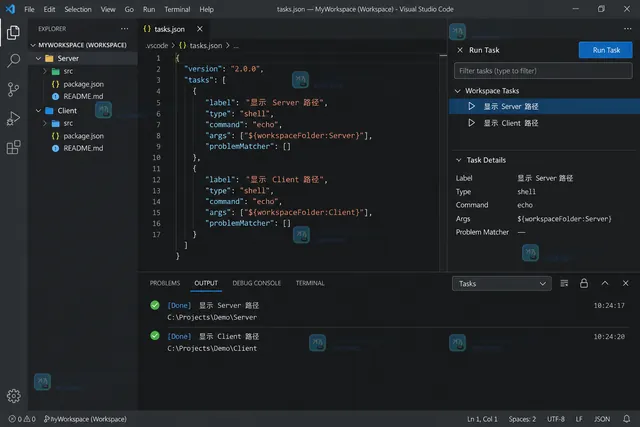Expand the src folder under Server
This screenshot has height=427, width=640.
(45, 71)
